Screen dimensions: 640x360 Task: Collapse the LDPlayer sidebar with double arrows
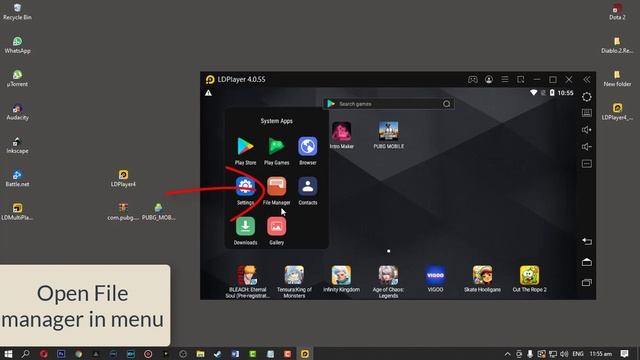tap(587, 80)
